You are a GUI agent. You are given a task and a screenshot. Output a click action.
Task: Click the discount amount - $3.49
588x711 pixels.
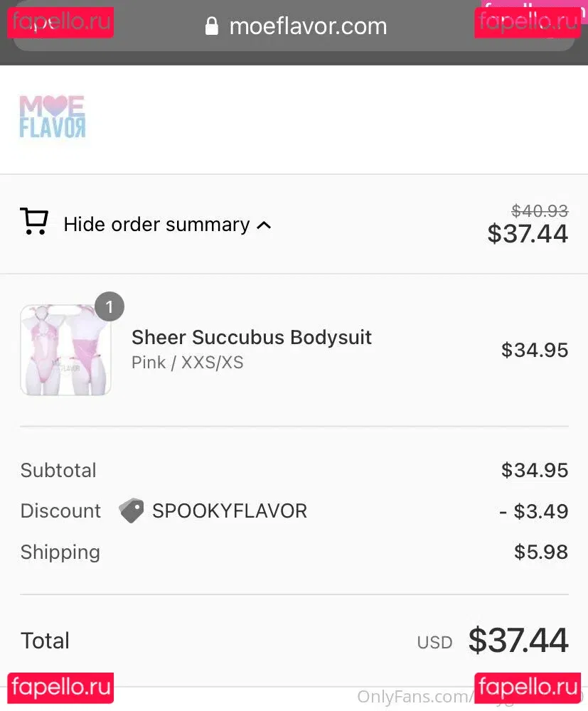[x=533, y=511]
